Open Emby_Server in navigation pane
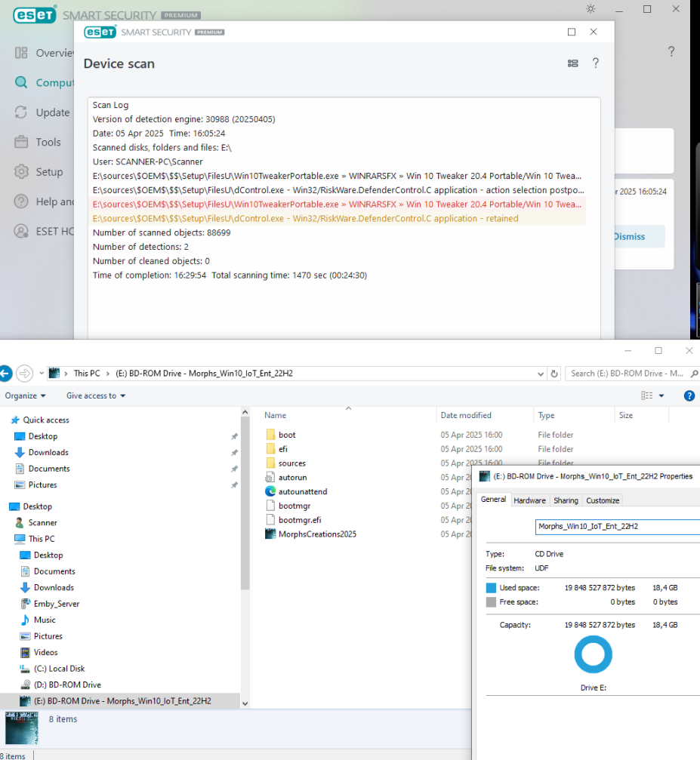 [57, 604]
